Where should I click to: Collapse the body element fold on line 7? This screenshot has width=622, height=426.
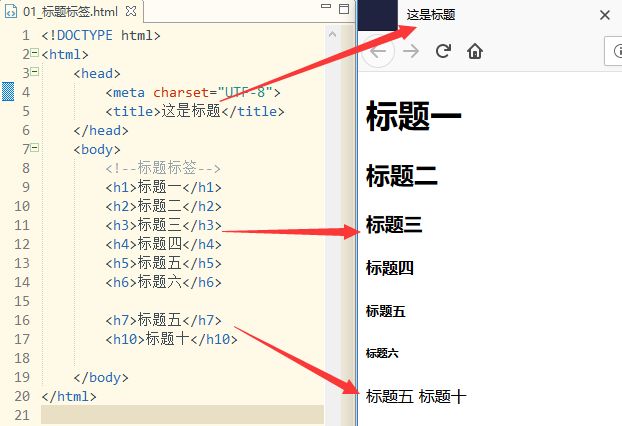point(35,148)
